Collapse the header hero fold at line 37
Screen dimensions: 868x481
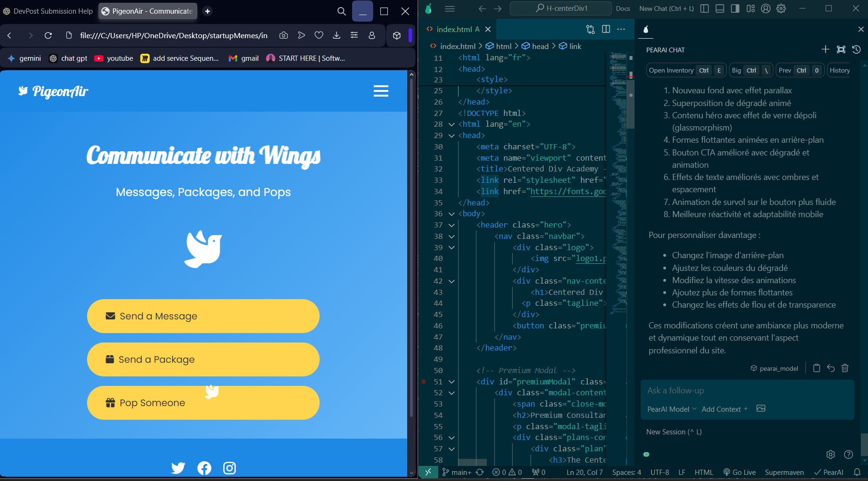pyautogui.click(x=451, y=225)
